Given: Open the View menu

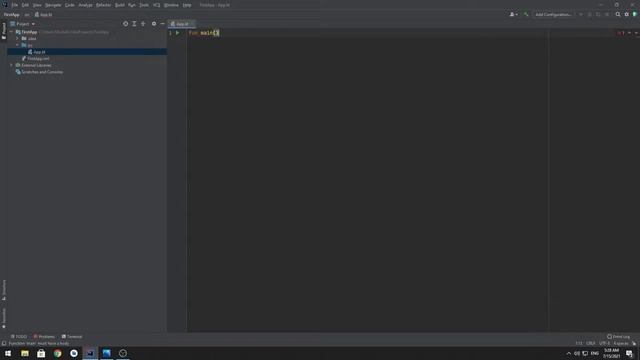Looking at the screenshot, I should [37, 5].
